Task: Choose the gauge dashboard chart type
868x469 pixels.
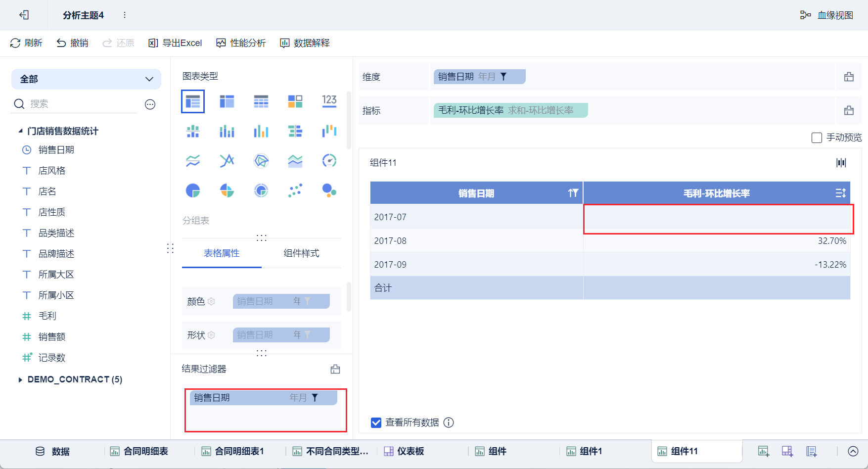Action: 329,161
